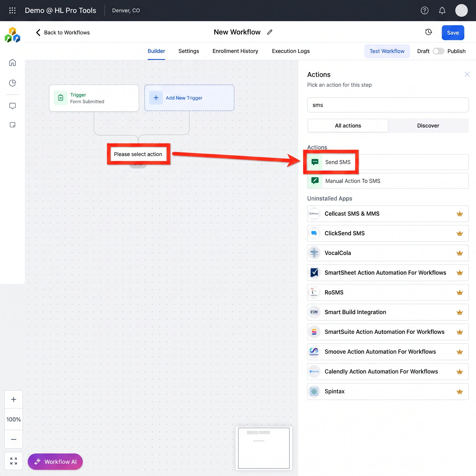The height and width of the screenshot is (476, 476).
Task: Click the ClickSend SMS app logo
Action: click(x=314, y=233)
